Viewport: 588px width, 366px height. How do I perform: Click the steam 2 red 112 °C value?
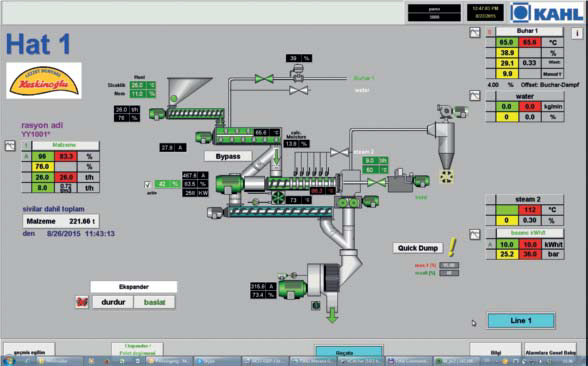[x=530, y=210]
